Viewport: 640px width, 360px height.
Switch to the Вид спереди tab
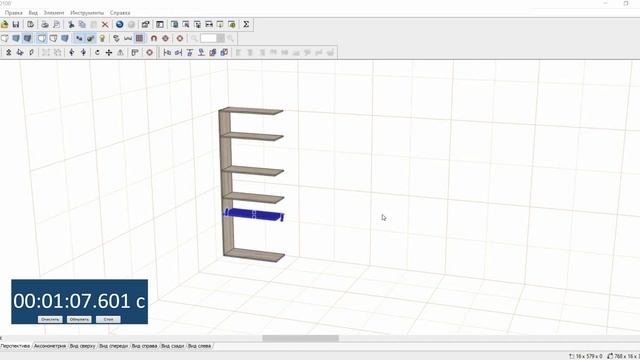pos(113,346)
